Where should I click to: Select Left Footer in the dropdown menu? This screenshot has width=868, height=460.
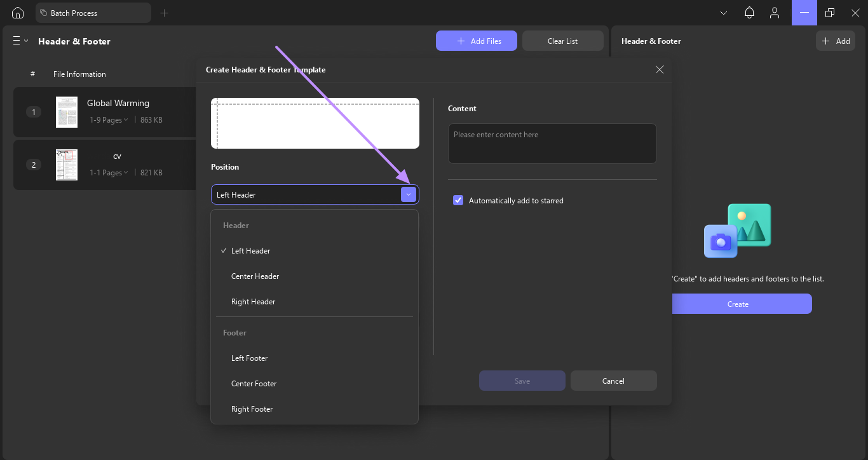(x=249, y=358)
